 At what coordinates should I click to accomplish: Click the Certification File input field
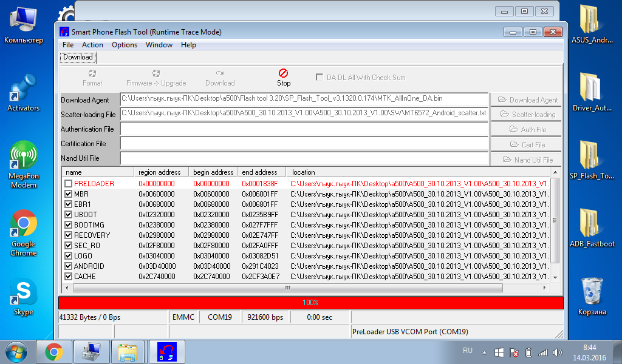(304, 144)
